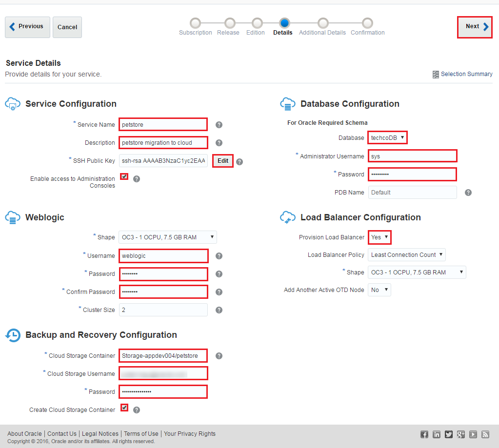Click the Service Configuration cloud icon
This screenshot has width=499, height=448.
13,104
